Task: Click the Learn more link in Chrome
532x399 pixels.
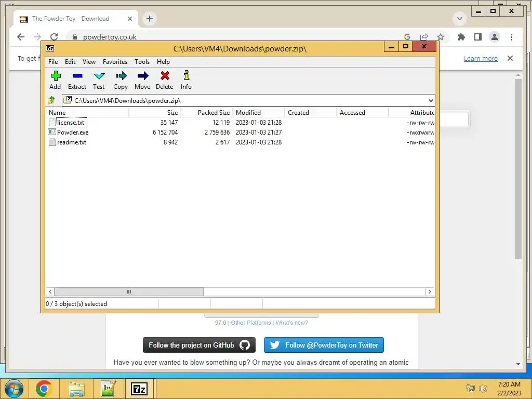Action: 481,58
